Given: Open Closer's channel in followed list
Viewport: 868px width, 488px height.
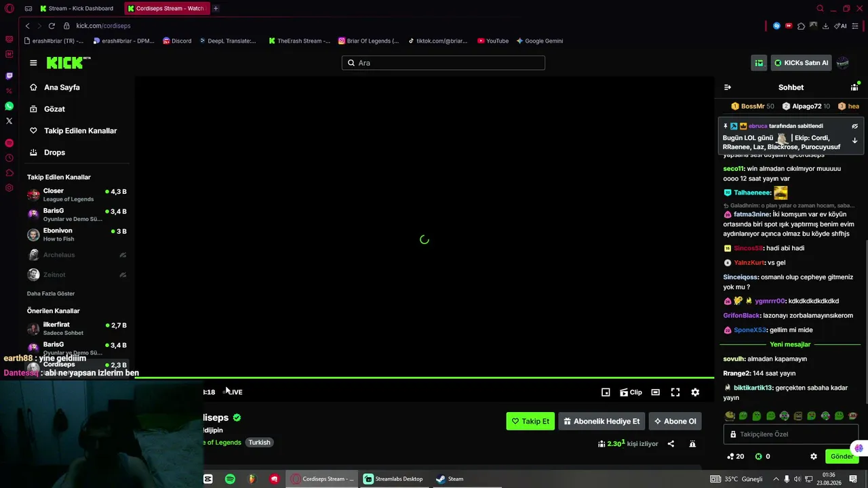Looking at the screenshot, I should [x=77, y=195].
